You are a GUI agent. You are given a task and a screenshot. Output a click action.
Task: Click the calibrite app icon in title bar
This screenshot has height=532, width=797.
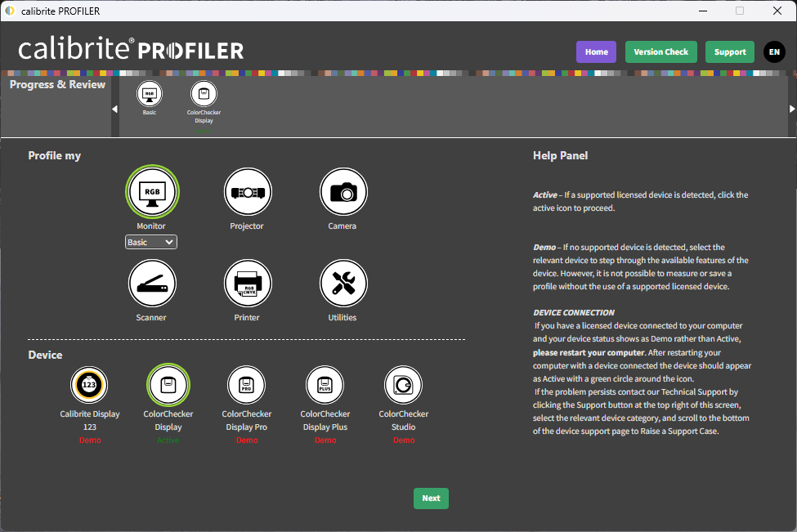10,11
